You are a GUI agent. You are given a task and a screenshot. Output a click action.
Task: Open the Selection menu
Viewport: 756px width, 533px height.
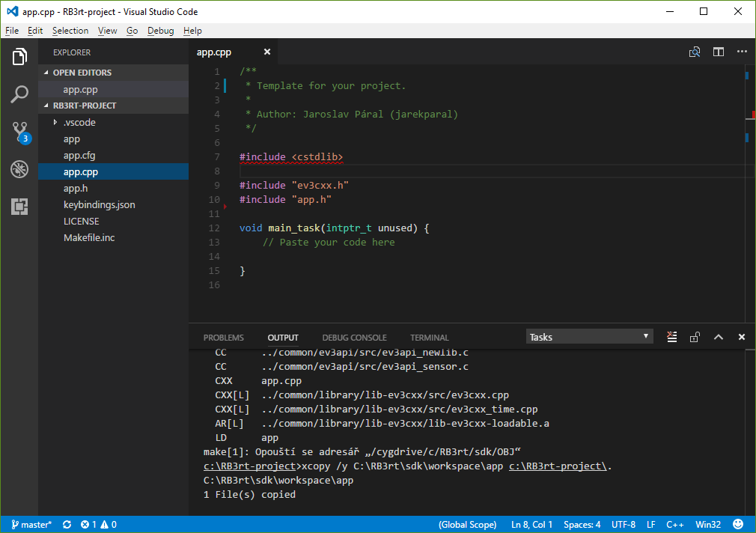[x=70, y=31]
